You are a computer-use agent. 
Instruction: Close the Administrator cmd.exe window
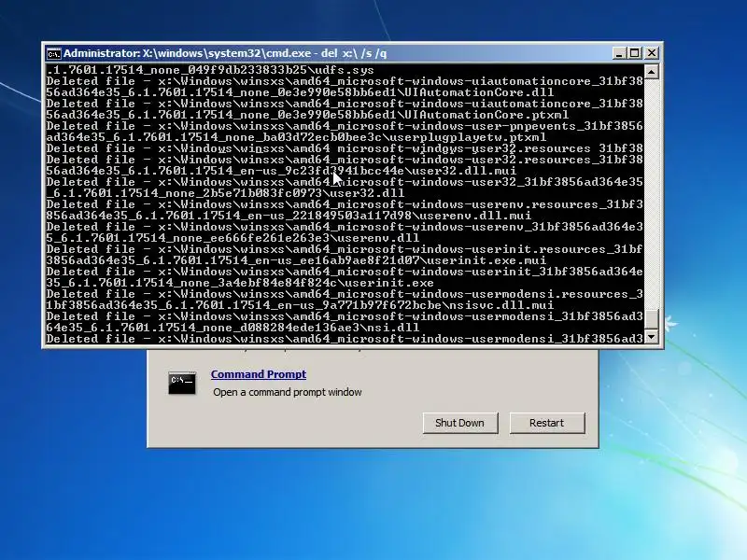click(651, 53)
